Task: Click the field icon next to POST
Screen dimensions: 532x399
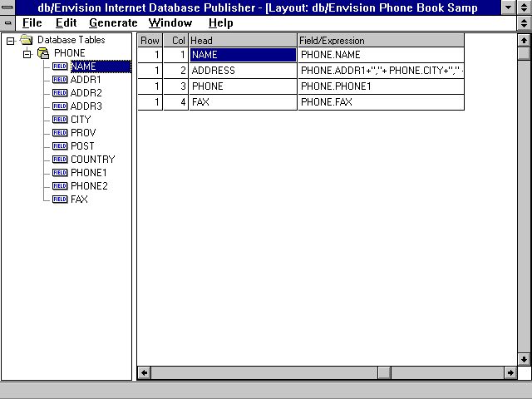Action: coord(60,146)
